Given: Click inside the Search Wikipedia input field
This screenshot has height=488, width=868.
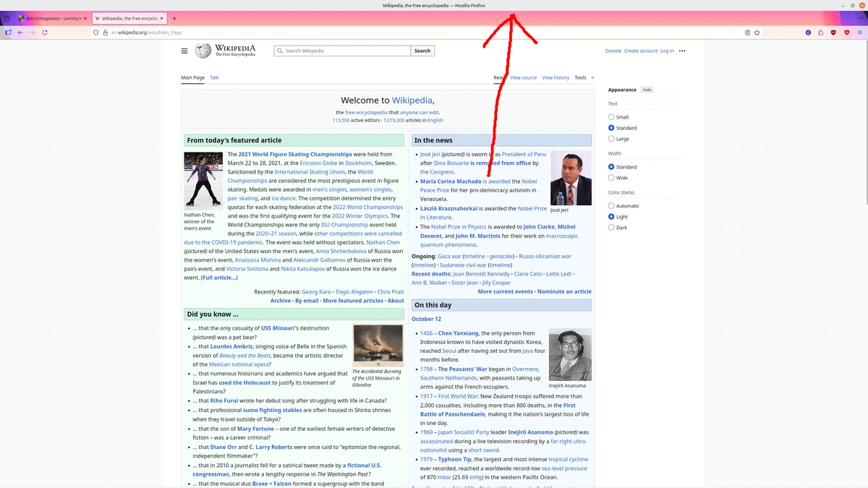Looking at the screenshot, I should [x=340, y=51].
